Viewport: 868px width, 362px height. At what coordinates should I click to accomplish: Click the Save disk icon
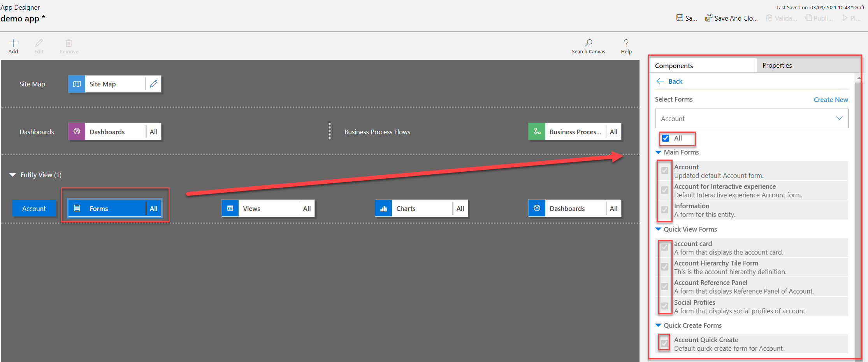(x=679, y=18)
